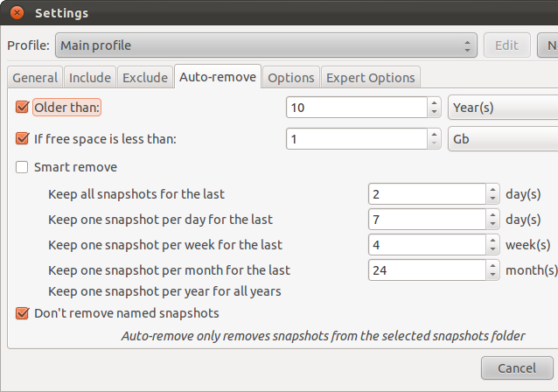Open the Year(s) unit dropdown
The image size is (558, 392).
pyautogui.click(x=503, y=108)
